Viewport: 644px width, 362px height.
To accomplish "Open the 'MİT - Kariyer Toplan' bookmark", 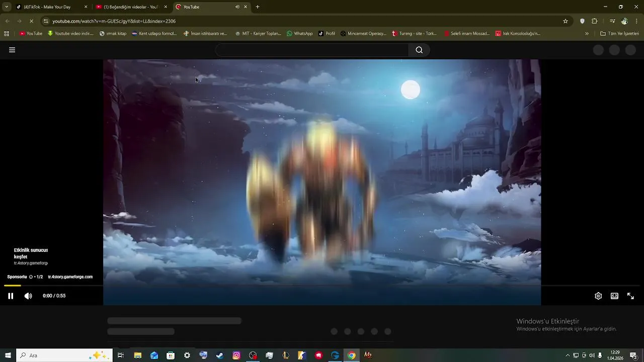I will pos(258,34).
